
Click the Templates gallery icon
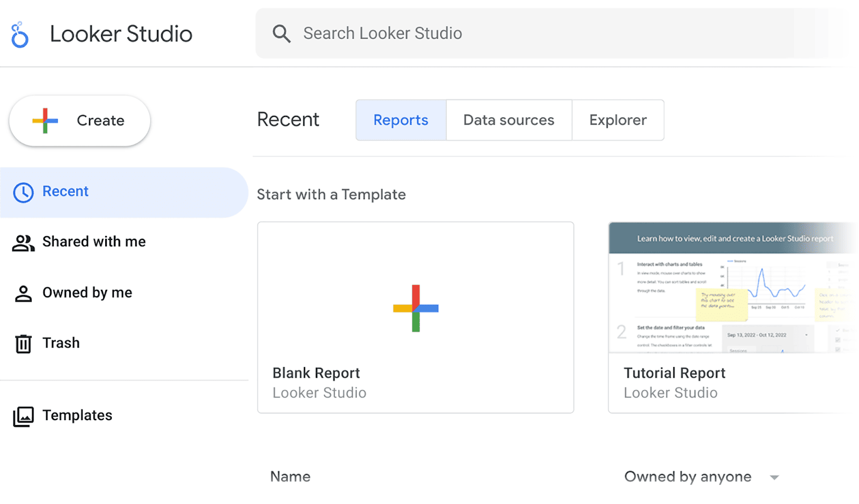[x=23, y=417]
